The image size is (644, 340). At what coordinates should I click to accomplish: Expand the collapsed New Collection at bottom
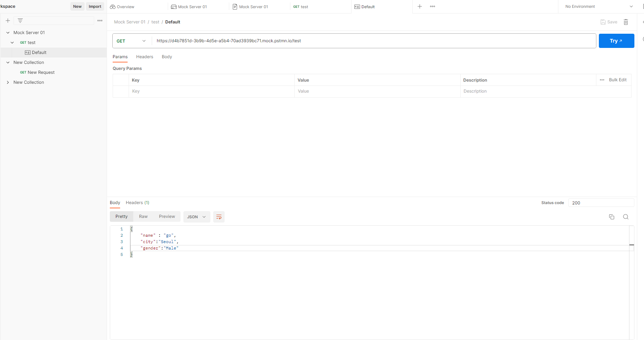pos(8,82)
